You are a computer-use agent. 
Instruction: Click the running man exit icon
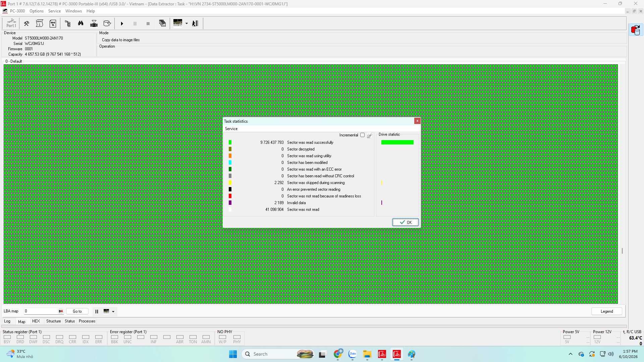coord(195,23)
